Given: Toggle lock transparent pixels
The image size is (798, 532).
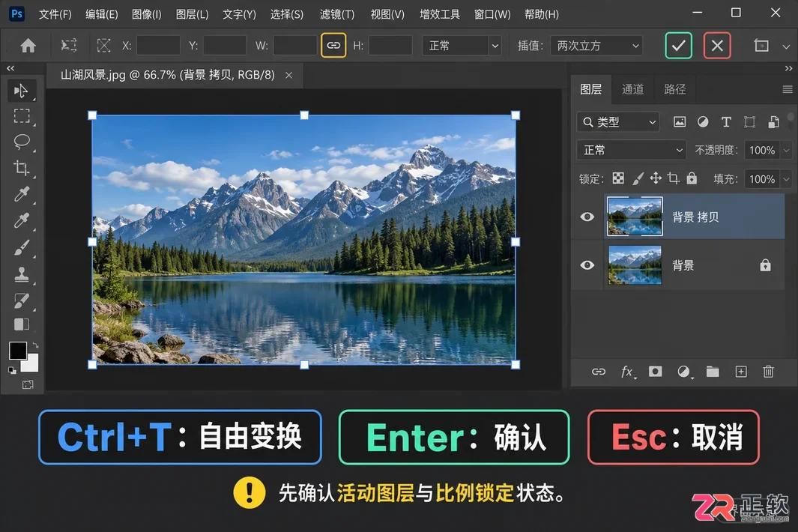Looking at the screenshot, I should [x=618, y=178].
